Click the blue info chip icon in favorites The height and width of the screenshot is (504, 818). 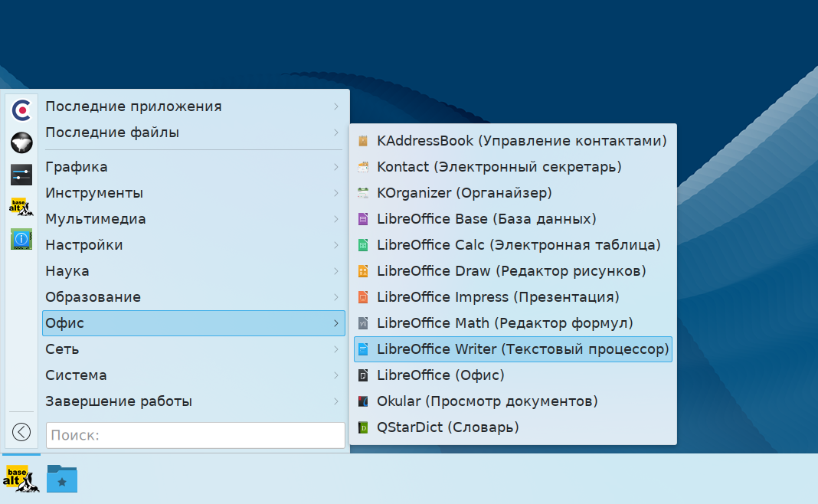click(x=21, y=239)
